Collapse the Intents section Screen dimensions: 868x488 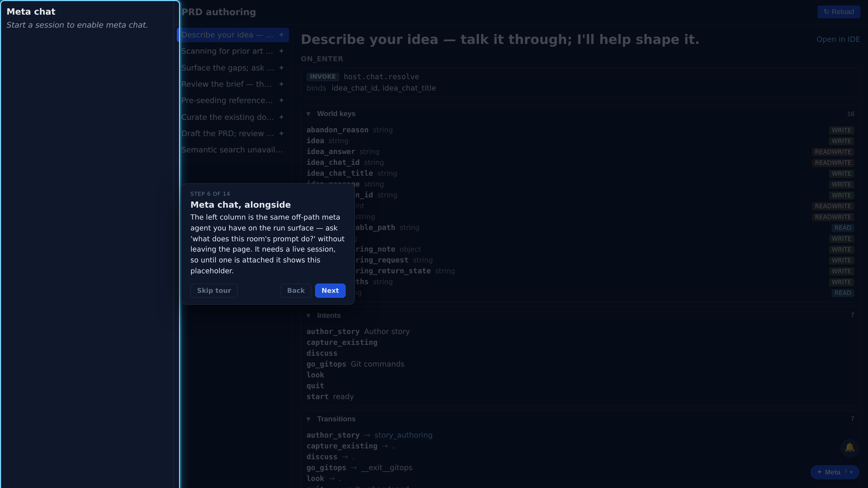(308, 316)
